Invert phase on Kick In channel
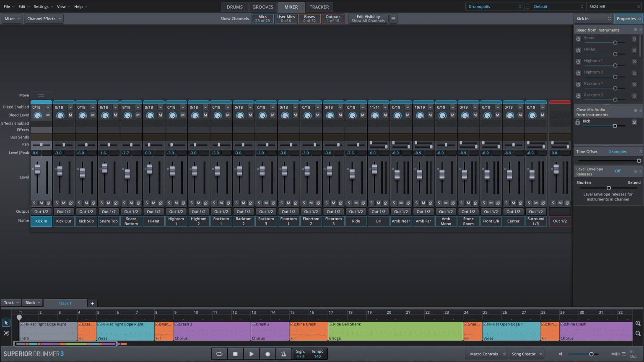Image resolution: width=644 pixels, height=362 pixels. tap(48, 203)
